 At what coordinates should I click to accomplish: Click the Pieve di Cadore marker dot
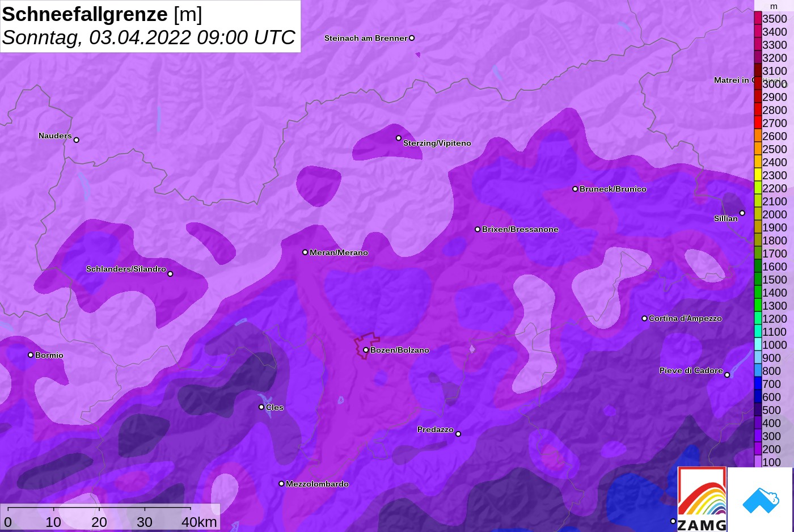727,375
